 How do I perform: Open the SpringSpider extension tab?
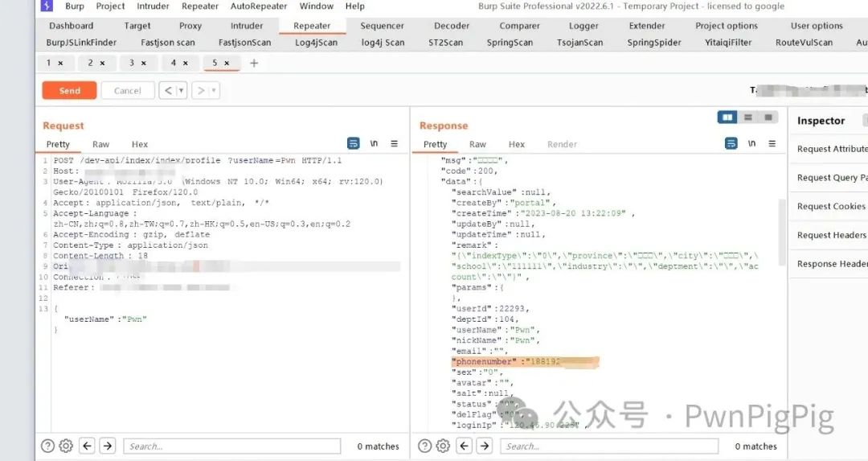(653, 42)
